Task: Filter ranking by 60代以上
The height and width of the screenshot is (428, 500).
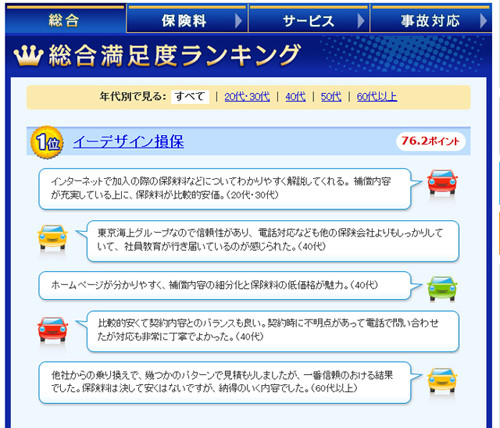Action: (377, 97)
